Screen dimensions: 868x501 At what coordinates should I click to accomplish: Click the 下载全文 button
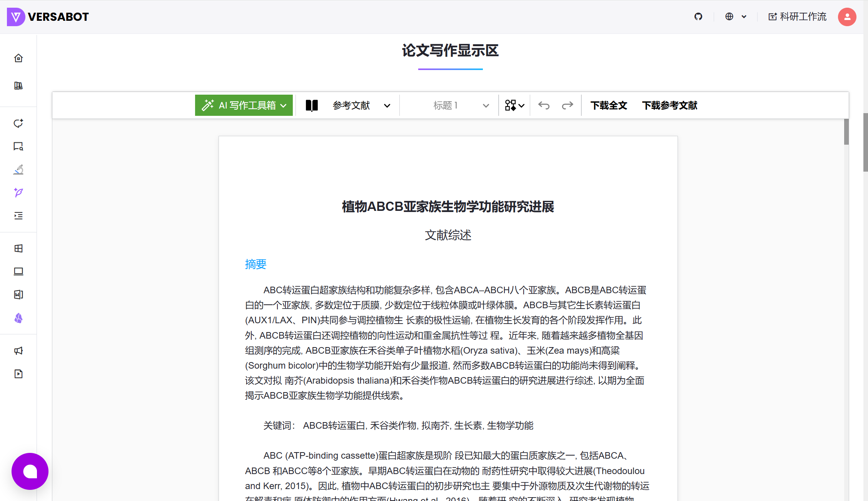tap(609, 105)
